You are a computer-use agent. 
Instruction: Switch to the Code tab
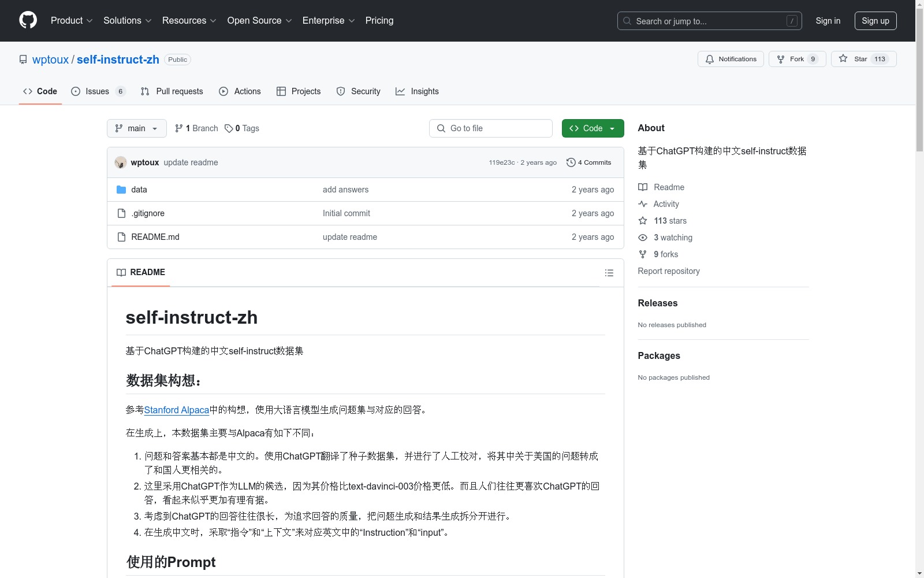(x=40, y=91)
